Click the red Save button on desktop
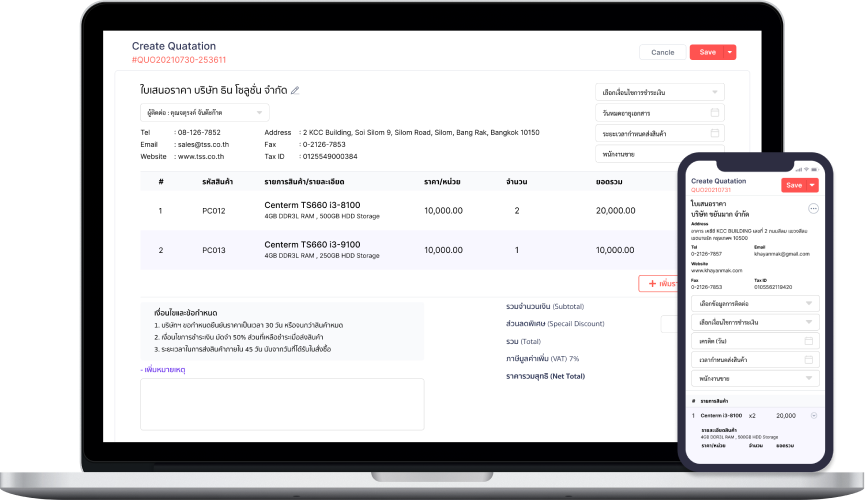This screenshot has width=865, height=500. point(707,52)
